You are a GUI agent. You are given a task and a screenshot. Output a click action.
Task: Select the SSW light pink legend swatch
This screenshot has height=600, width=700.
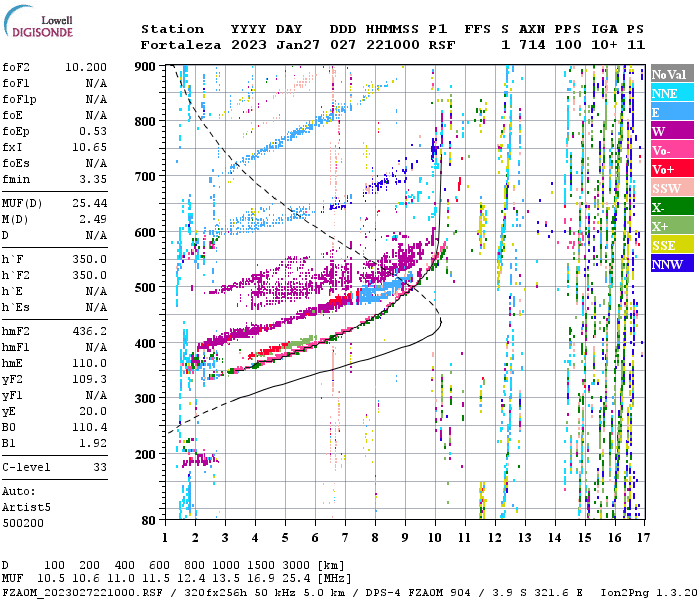[672, 188]
